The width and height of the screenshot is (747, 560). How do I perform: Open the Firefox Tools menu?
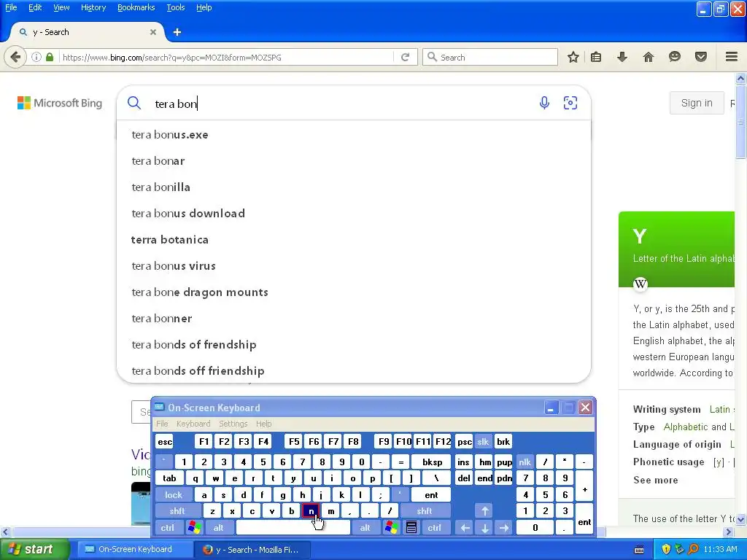click(x=176, y=7)
